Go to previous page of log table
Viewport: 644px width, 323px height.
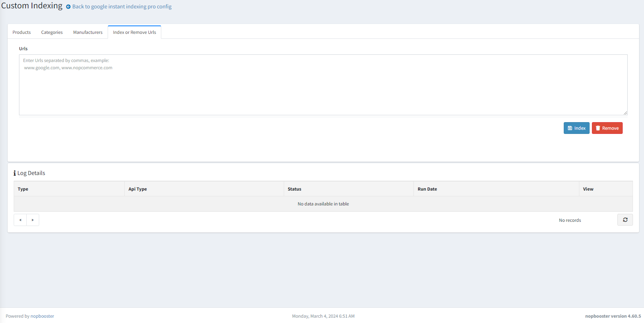[20, 220]
